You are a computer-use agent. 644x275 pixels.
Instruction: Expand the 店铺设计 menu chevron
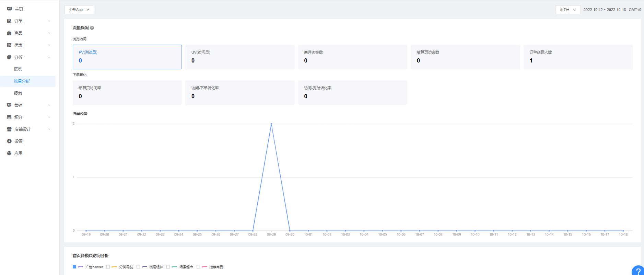click(49, 129)
